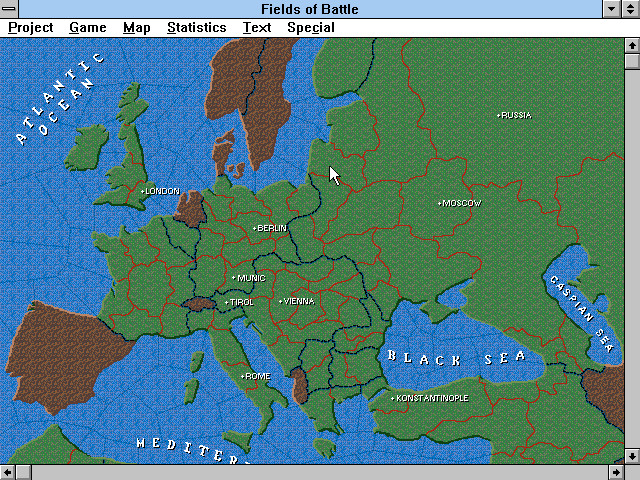Click the island of Sardinia
The image size is (640, 480).
pyautogui.click(x=191, y=391)
